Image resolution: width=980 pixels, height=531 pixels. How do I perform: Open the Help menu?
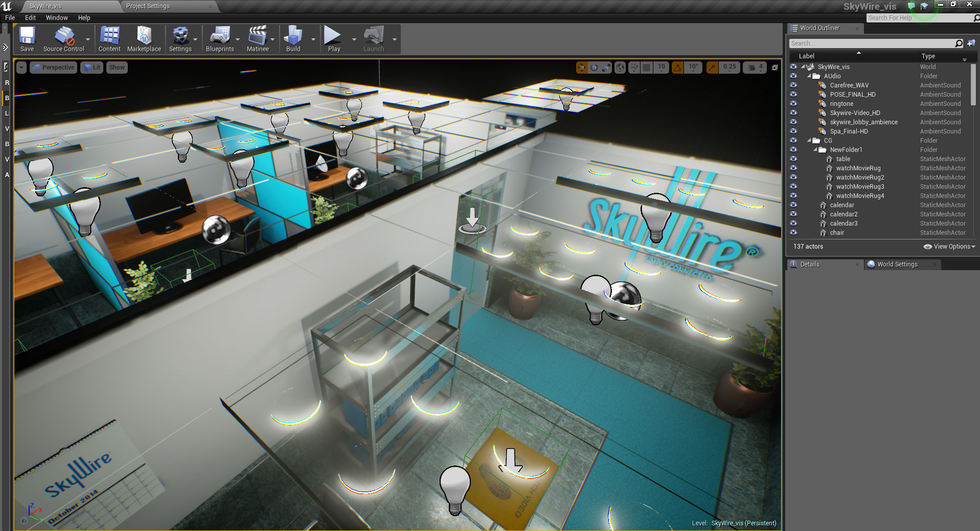point(84,18)
